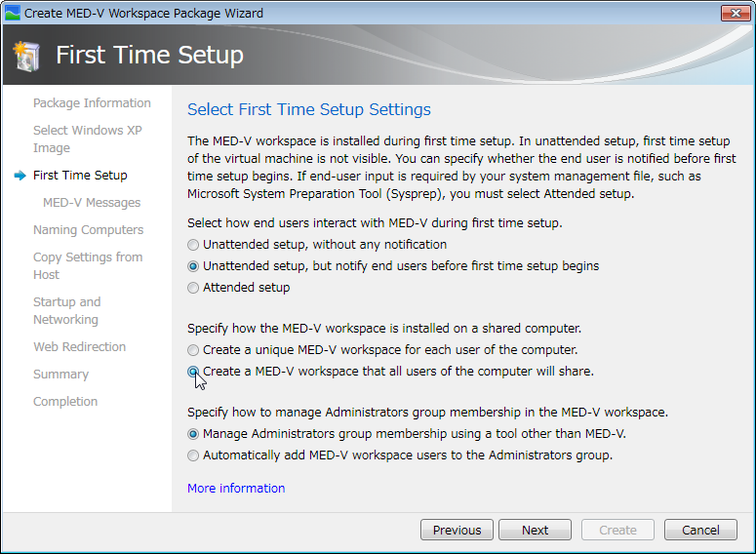
Task: Close the wizard window
Action: pyautogui.click(x=736, y=13)
